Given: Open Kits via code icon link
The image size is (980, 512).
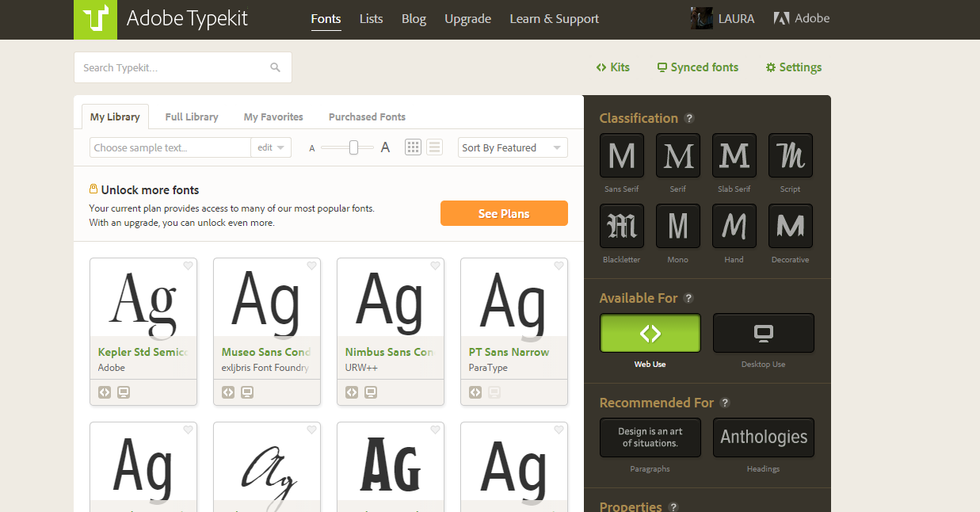Looking at the screenshot, I should 613,67.
